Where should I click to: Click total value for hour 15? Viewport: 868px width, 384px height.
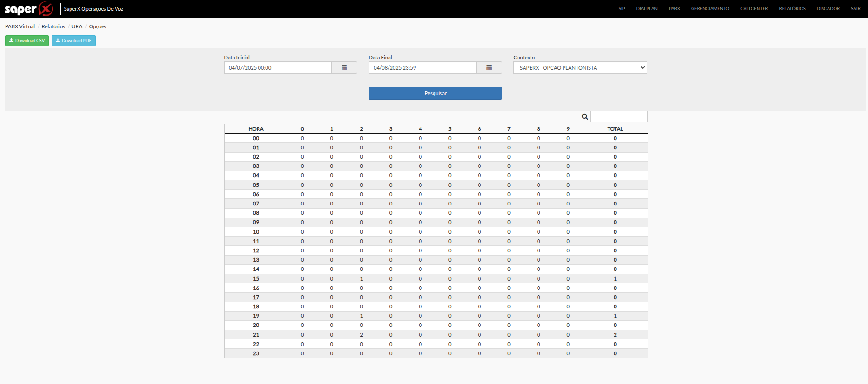point(615,279)
